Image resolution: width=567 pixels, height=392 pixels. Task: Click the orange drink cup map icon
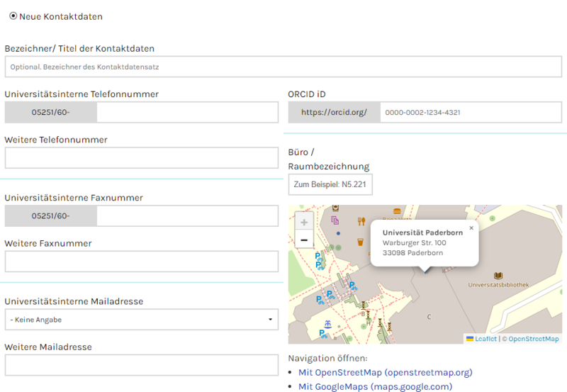pyautogui.click(x=360, y=242)
